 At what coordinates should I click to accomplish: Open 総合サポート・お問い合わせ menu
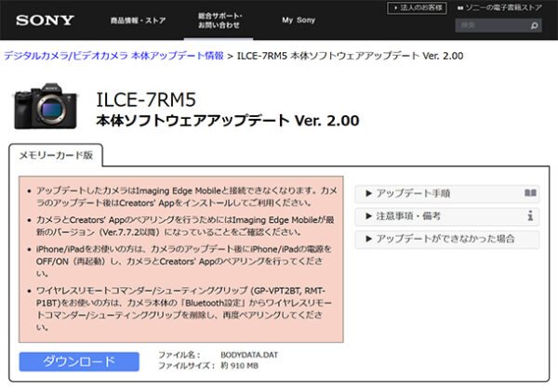[x=219, y=20]
